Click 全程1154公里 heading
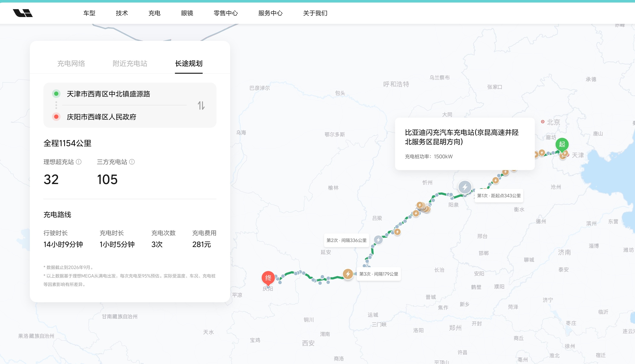 click(68, 143)
